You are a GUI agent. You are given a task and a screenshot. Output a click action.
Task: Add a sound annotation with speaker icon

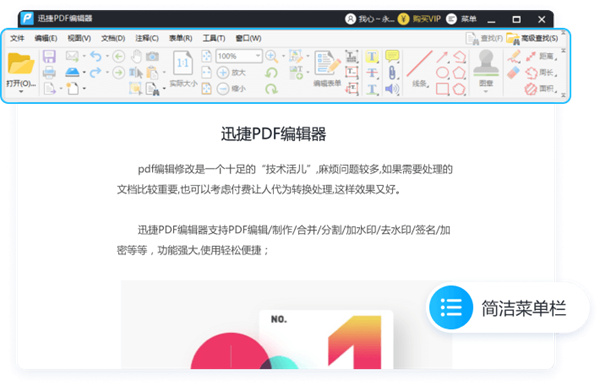pyautogui.click(x=392, y=89)
